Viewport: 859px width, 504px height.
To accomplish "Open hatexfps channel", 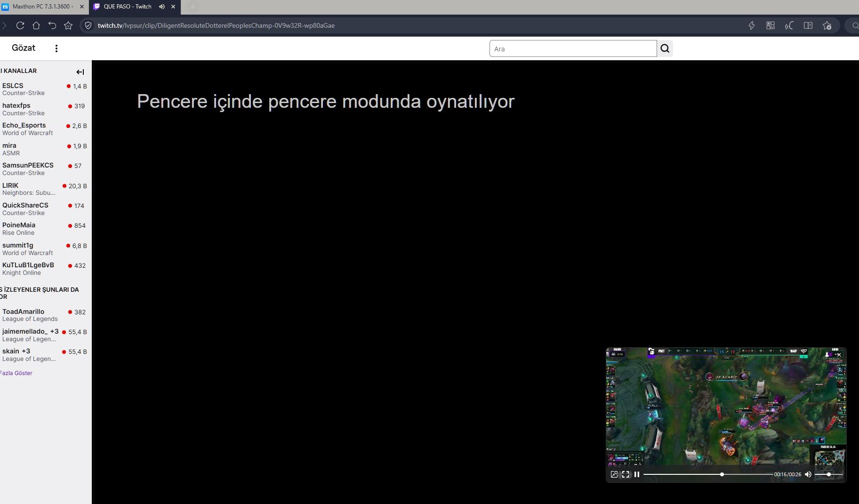I will pos(45,109).
